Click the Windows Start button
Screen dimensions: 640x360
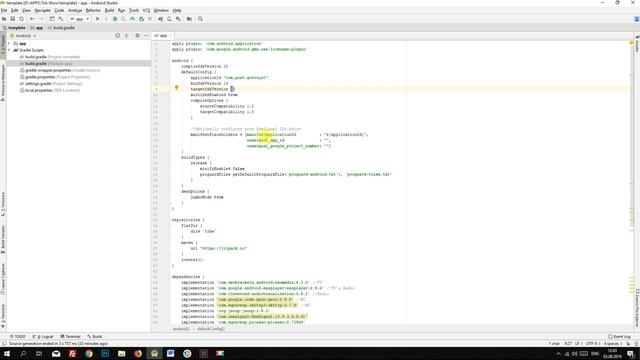pyautogui.click(x=7, y=353)
